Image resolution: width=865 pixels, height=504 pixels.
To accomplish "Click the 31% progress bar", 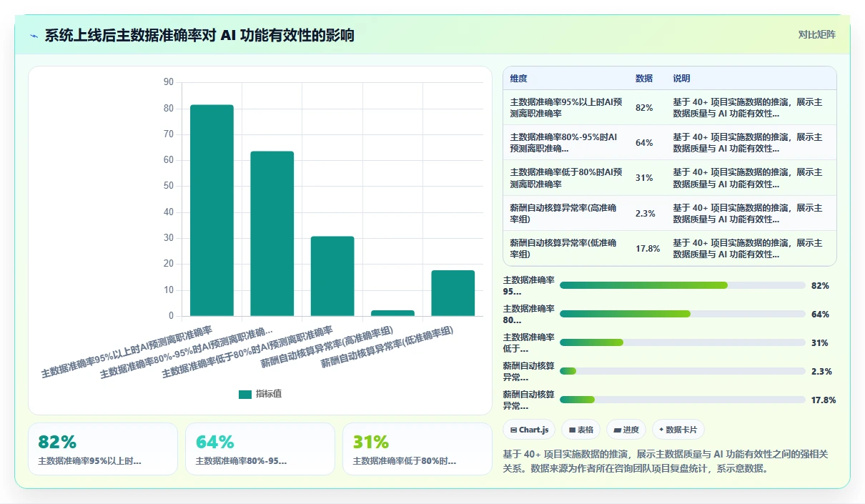I will tap(683, 342).
